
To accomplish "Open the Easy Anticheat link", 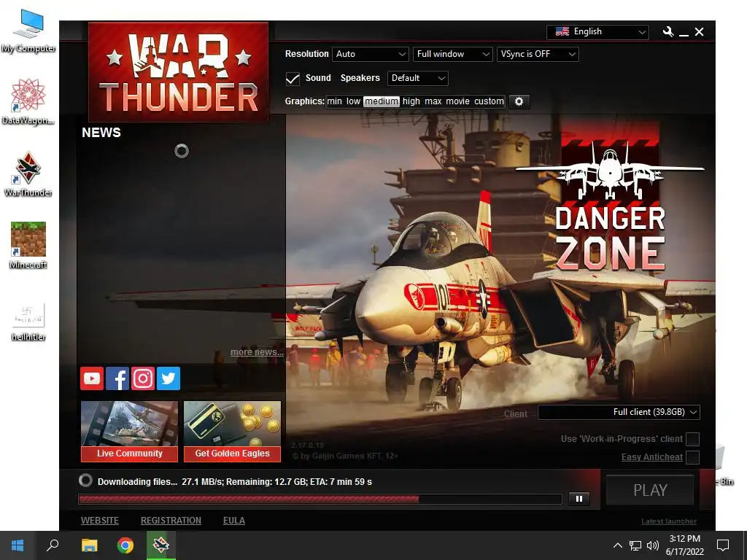I will [652, 457].
